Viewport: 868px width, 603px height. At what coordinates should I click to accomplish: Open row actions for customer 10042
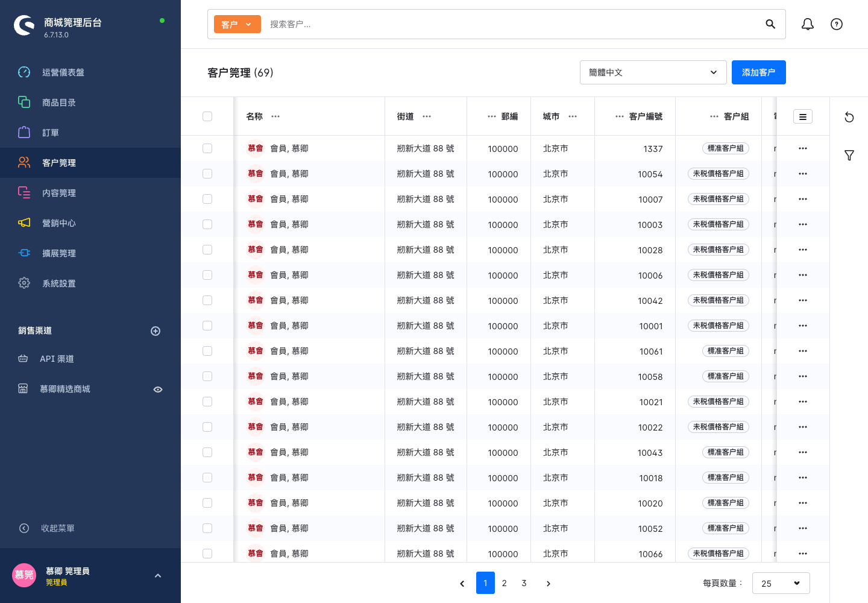tap(803, 300)
